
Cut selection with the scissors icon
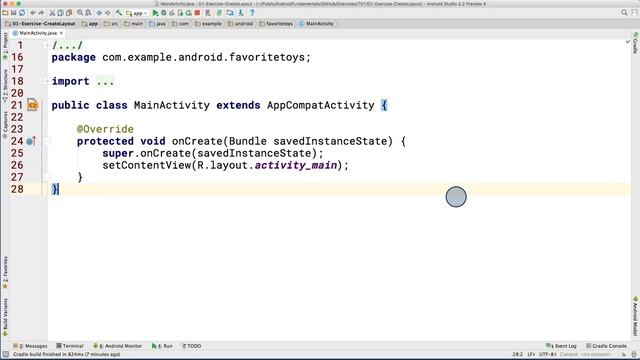coord(52,13)
